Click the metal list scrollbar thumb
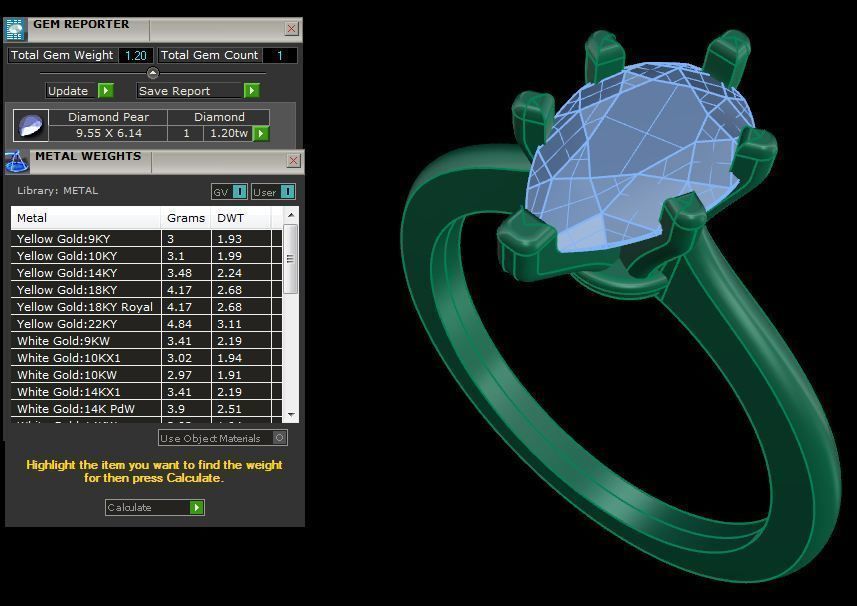 (291, 259)
